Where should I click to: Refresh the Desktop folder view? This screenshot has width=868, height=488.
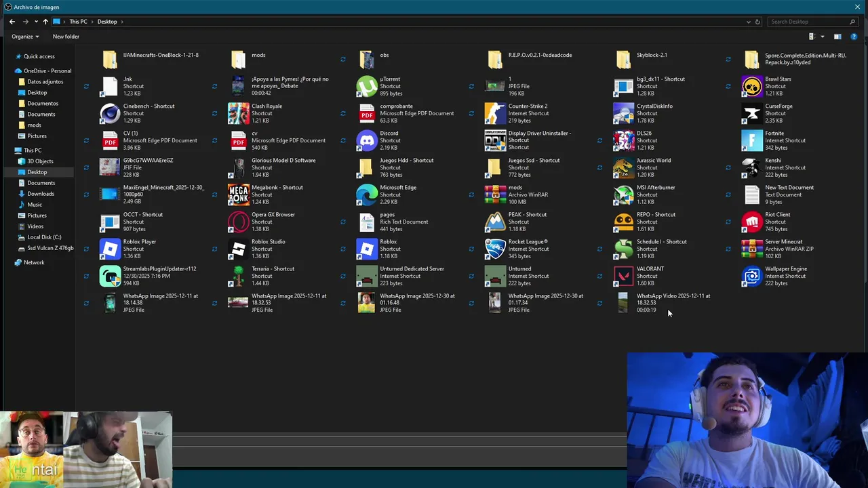click(758, 22)
